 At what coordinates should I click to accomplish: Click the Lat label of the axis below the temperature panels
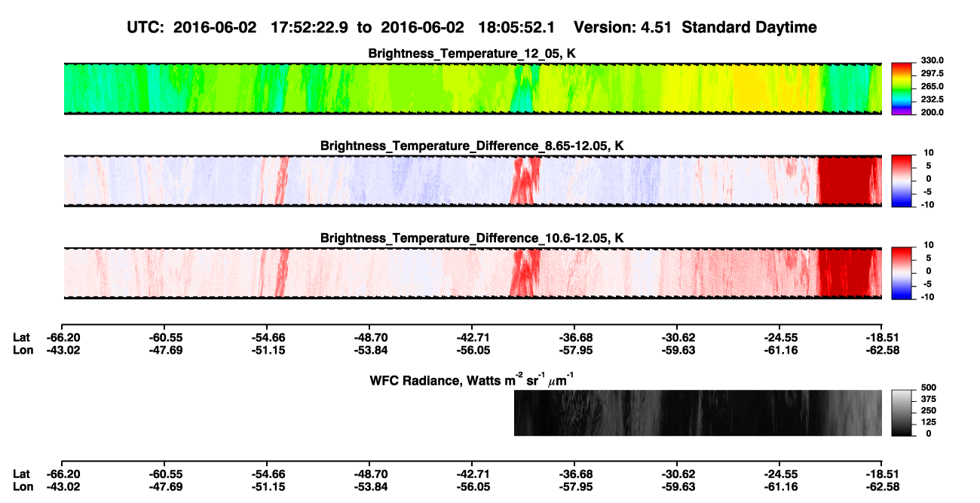[x=21, y=337]
